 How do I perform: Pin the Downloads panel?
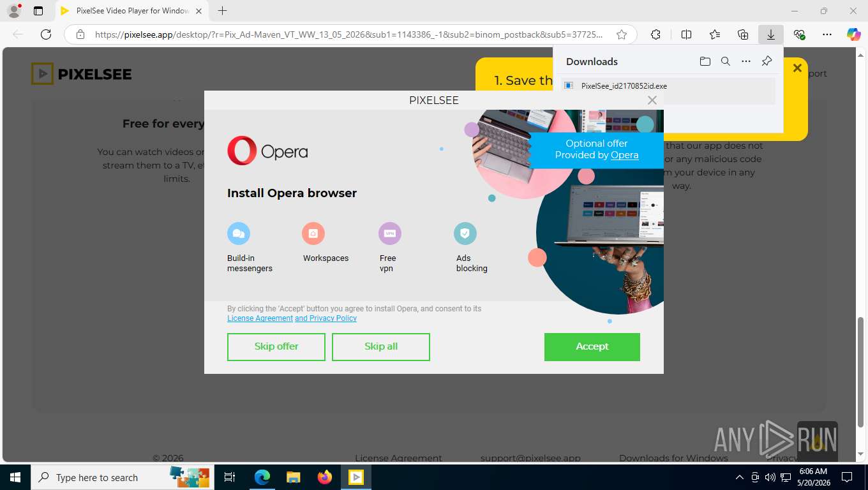click(767, 61)
